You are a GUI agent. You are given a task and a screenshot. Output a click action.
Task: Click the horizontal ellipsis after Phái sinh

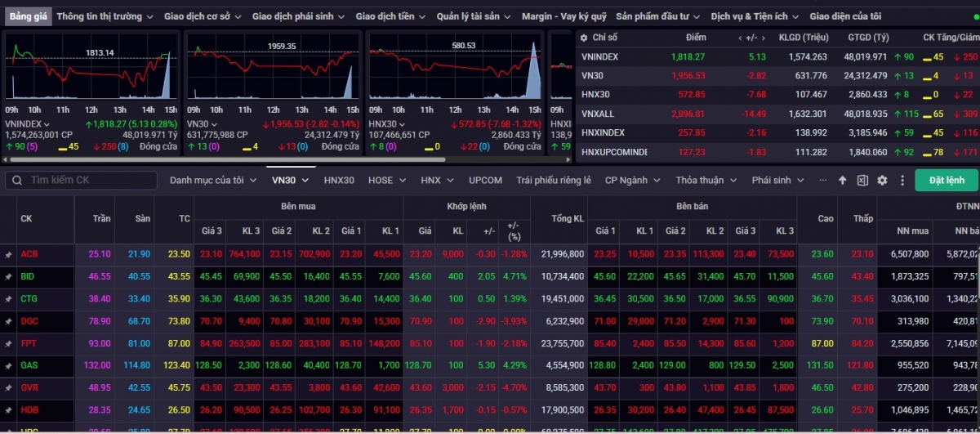pos(822,180)
